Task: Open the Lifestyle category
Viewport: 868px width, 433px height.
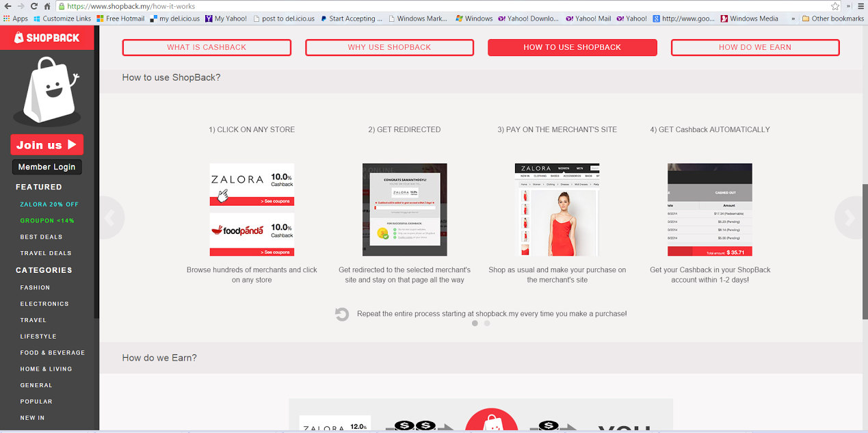Action: 38,337
